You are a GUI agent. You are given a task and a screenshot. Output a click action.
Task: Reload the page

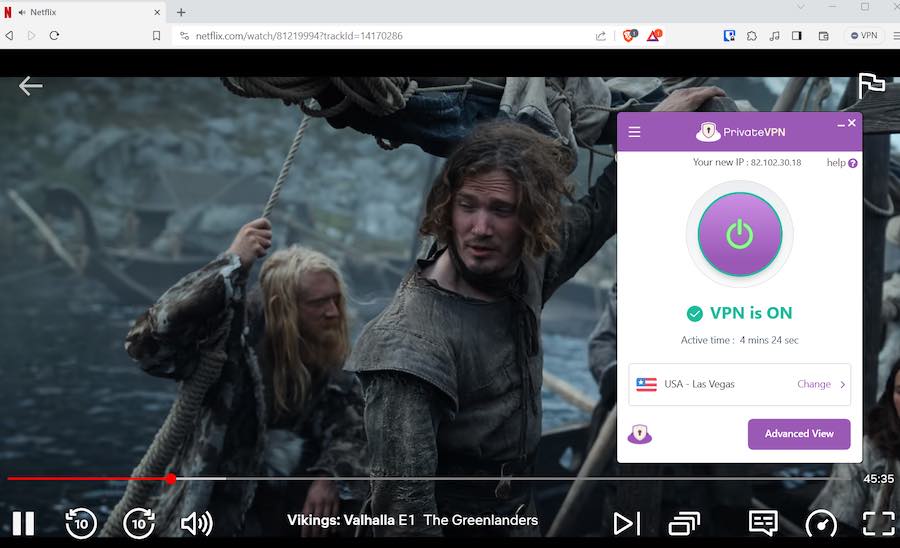pos(54,36)
